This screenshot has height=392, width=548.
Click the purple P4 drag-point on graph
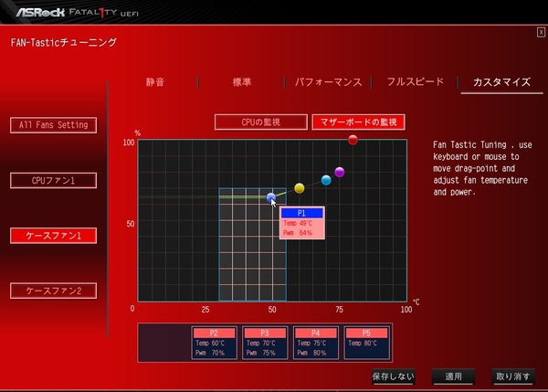click(x=340, y=172)
